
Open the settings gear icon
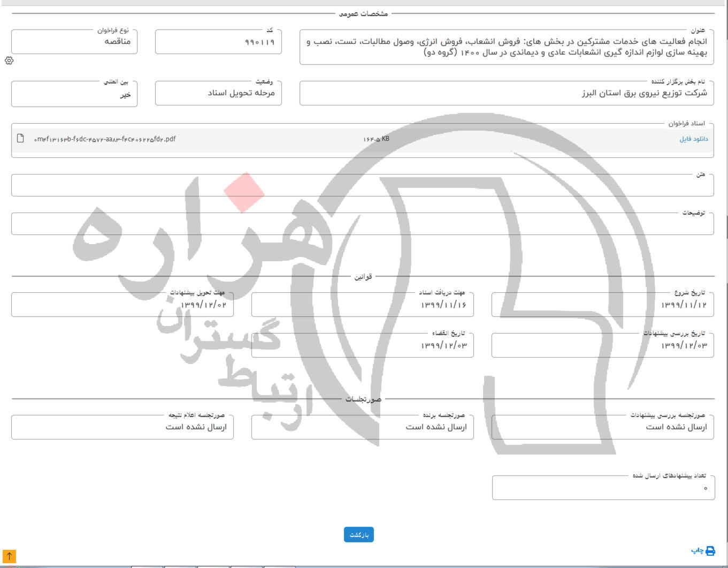(x=9, y=60)
